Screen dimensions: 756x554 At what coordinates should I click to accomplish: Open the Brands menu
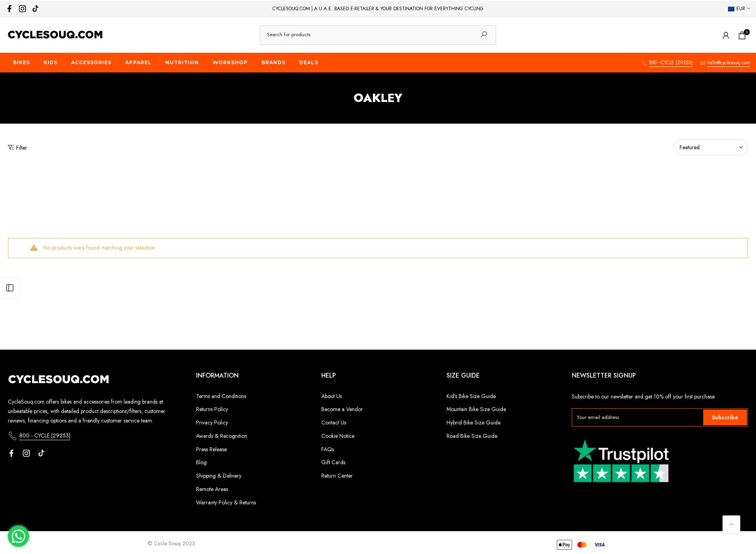pyautogui.click(x=273, y=63)
